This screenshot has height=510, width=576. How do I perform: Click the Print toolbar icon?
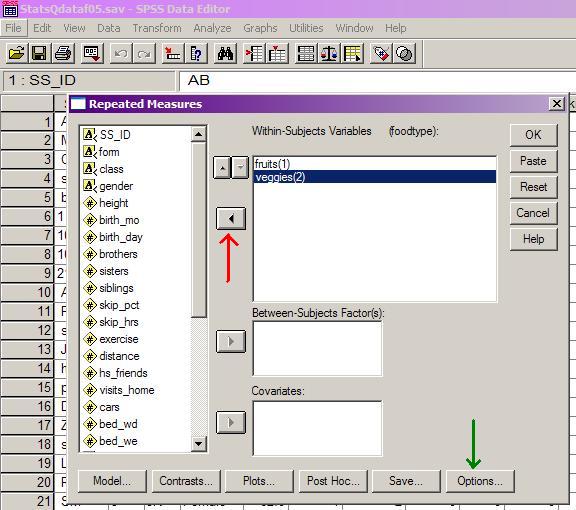pos(63,54)
